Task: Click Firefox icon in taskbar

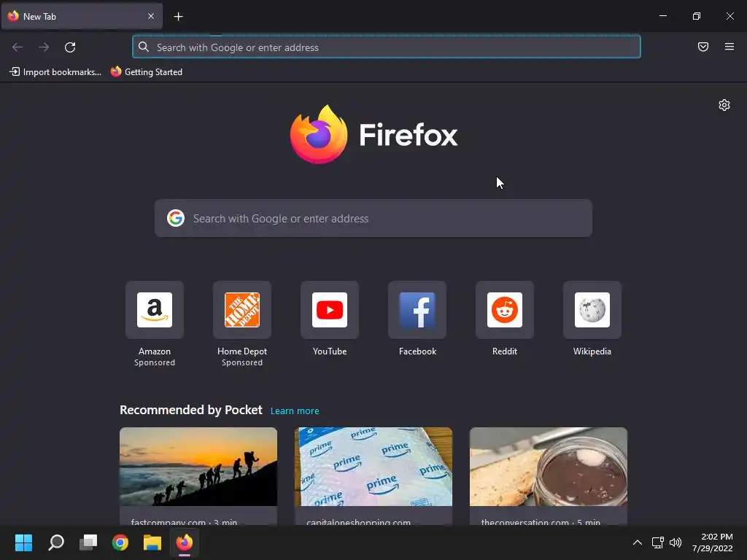Action: (185, 542)
